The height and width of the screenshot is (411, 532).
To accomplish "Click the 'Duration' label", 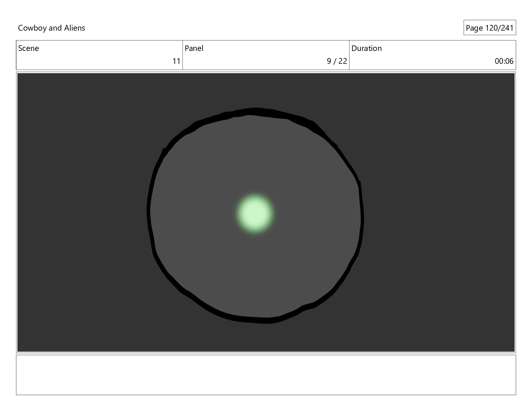I will point(366,48).
